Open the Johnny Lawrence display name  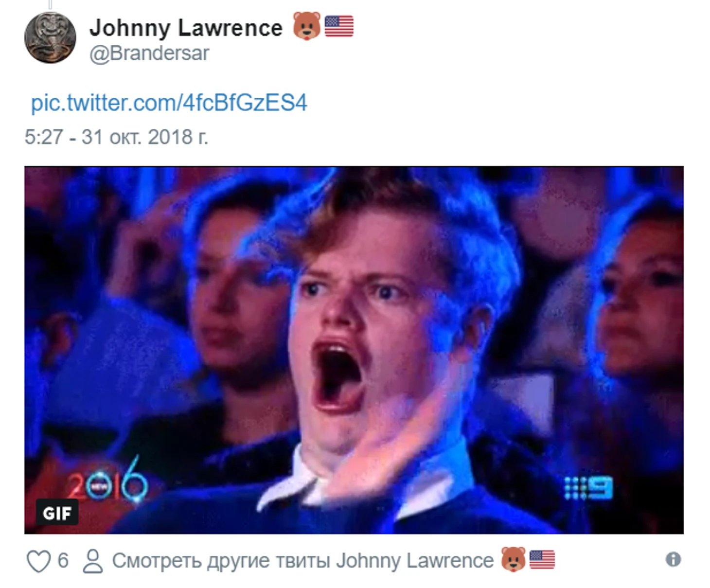point(186,28)
